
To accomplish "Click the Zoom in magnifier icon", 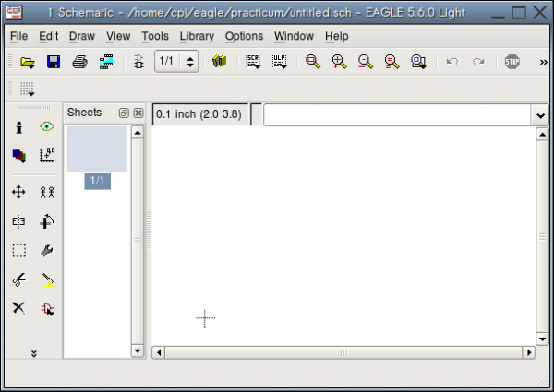I will pos(339,62).
